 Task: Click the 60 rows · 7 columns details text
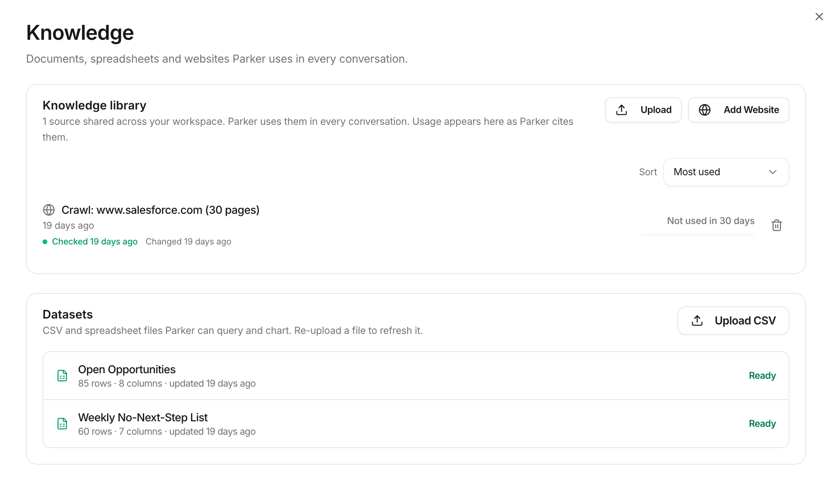point(167,432)
